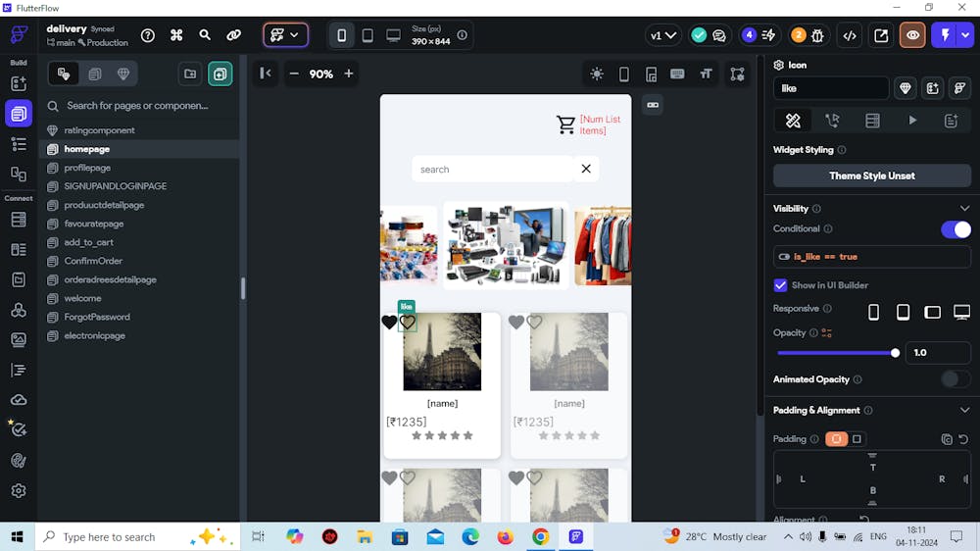Open add_to_cart page
The height and width of the screenshot is (551, 980).
[x=89, y=242]
